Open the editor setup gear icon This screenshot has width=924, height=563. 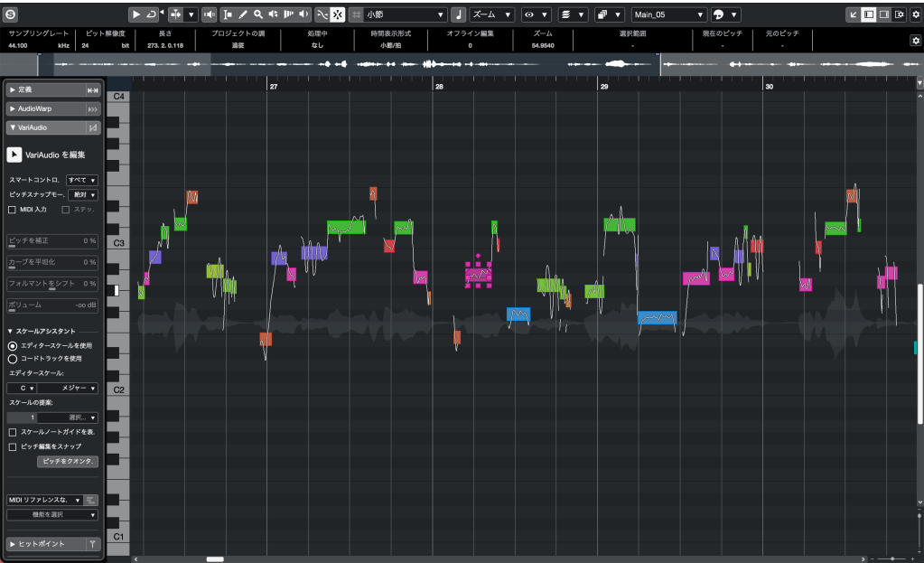pos(915,14)
